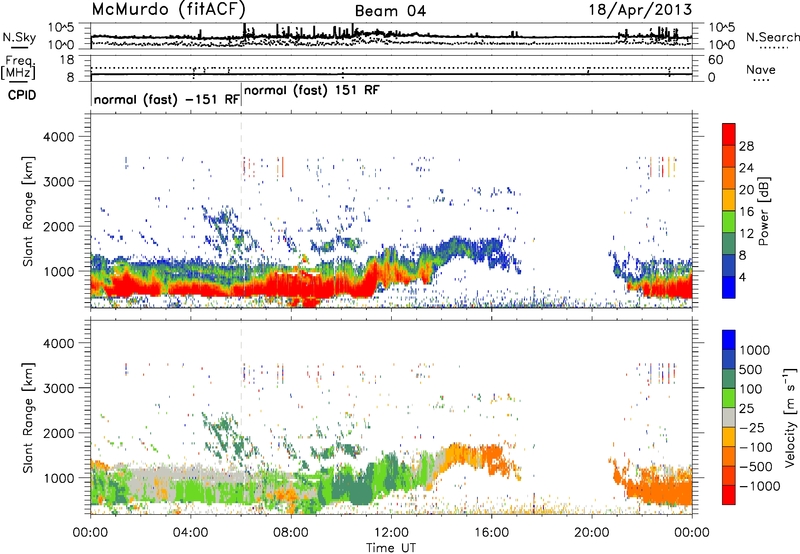This screenshot has height=554, width=800.
Task: Click the "McMurdo (fitACF)" plot title
Action: (168, 9)
